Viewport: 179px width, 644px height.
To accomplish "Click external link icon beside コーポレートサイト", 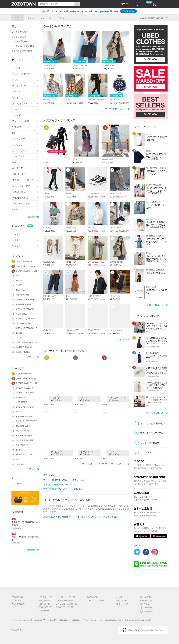I will pyautogui.click(x=31, y=620).
